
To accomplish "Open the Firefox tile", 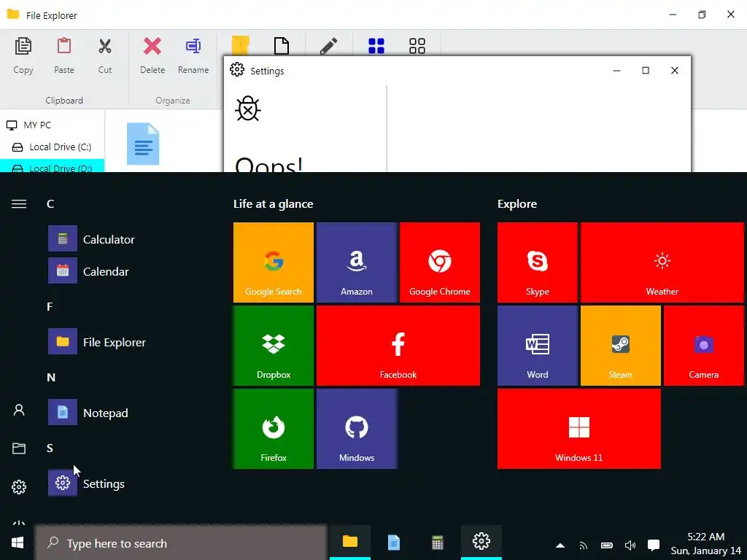I will point(274,429).
